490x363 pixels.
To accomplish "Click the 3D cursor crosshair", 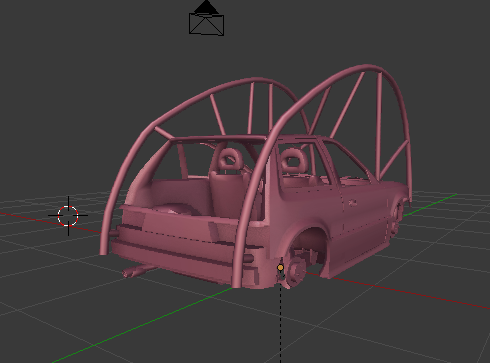I will point(68,216).
